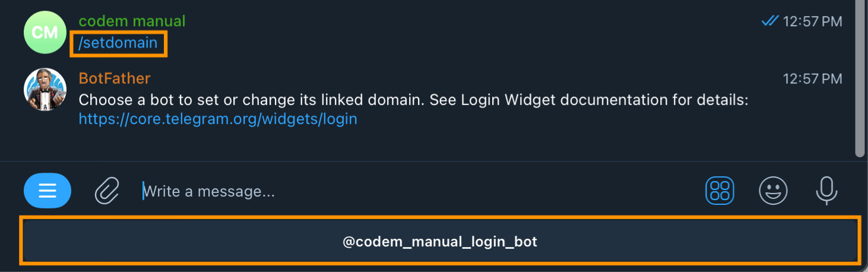
Task: Open the CM green profile avatar
Action: click(x=45, y=33)
